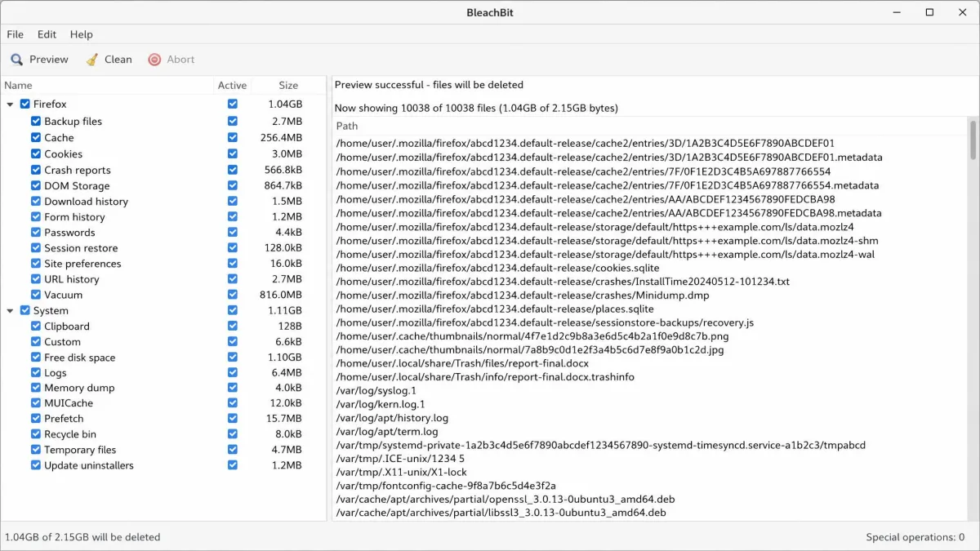
Task: Collapse the Firefox tree group
Action: pos(11,104)
